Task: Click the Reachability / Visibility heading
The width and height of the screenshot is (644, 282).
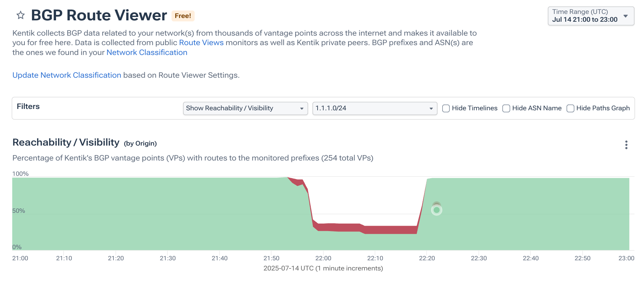Action: coord(66,143)
